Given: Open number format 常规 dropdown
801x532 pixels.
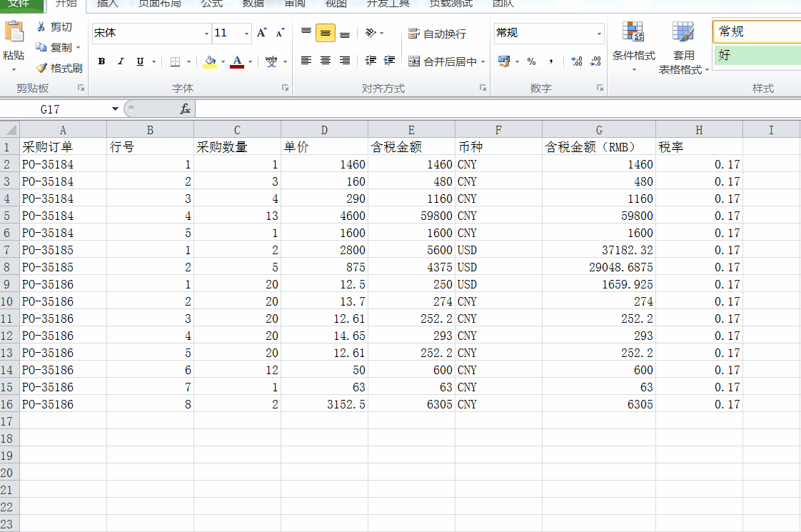Looking at the screenshot, I should (599, 34).
